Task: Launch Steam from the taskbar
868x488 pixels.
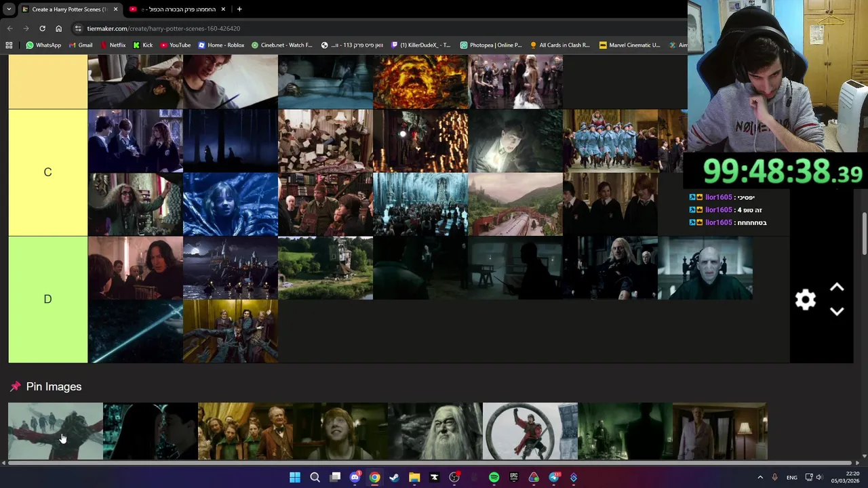Action: [394, 477]
